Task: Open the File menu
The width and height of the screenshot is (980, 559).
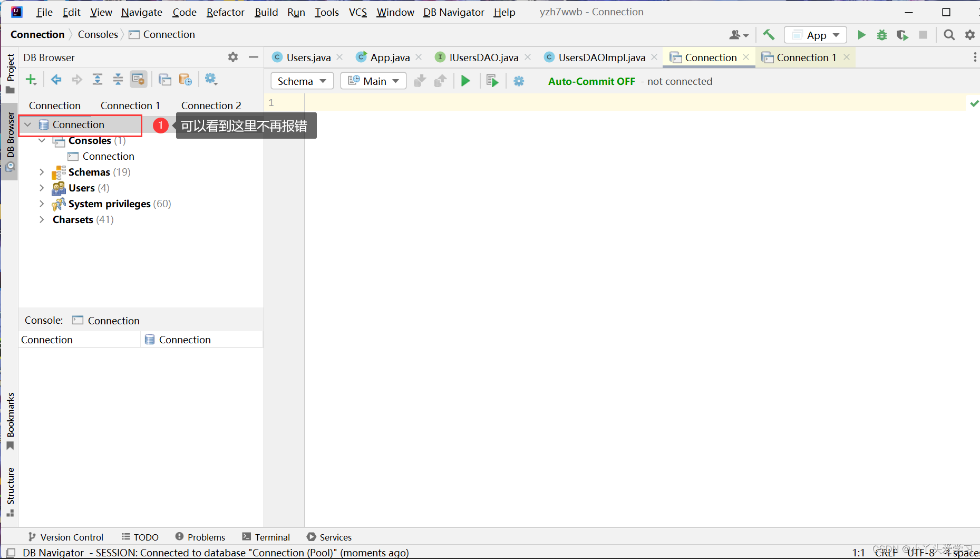Action: [x=44, y=12]
